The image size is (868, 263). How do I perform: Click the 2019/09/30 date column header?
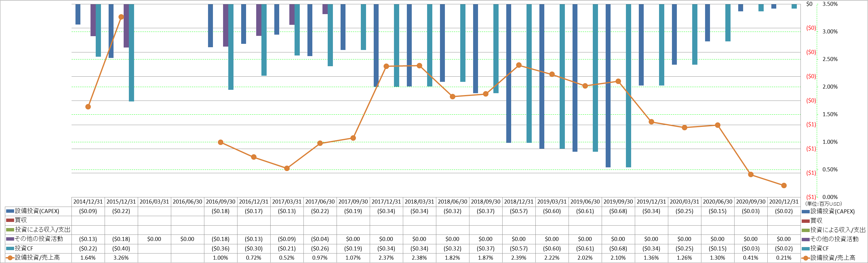coord(618,202)
